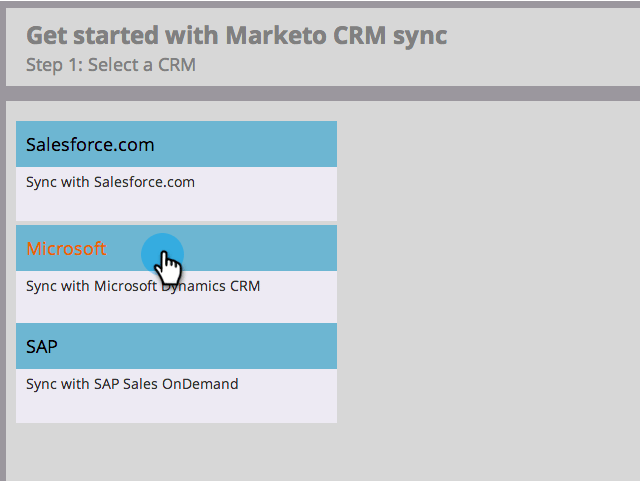This screenshot has width=641, height=481.
Task: Click 'Sync with SAP Sales OnDemand' text
Action: (132, 383)
